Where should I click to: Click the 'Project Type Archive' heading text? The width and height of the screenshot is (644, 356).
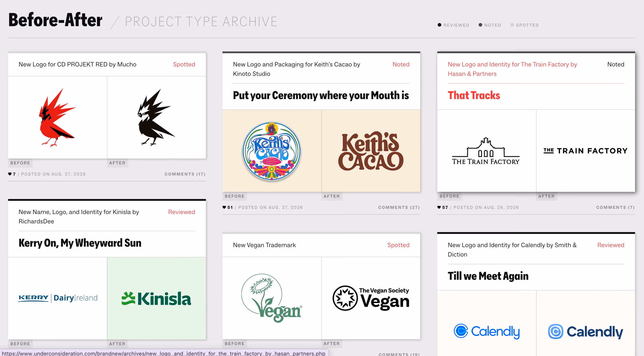[201, 22]
